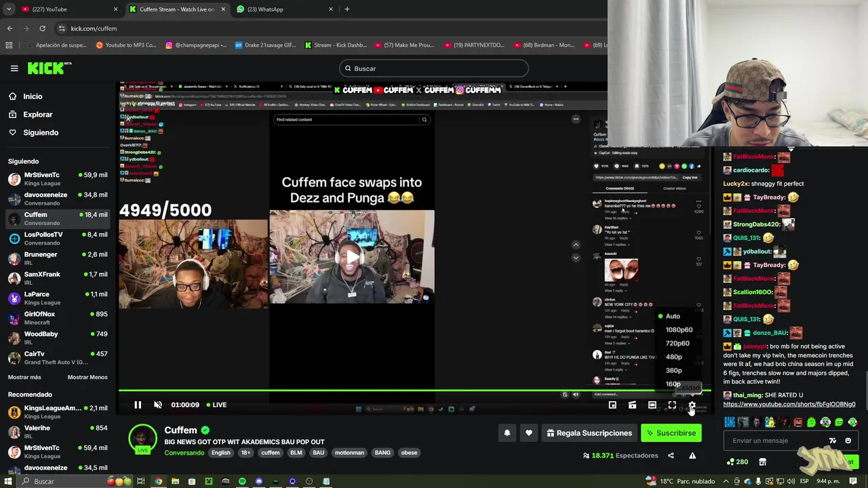Enable picture-in-picture mini player
The height and width of the screenshot is (488, 868).
point(612,405)
